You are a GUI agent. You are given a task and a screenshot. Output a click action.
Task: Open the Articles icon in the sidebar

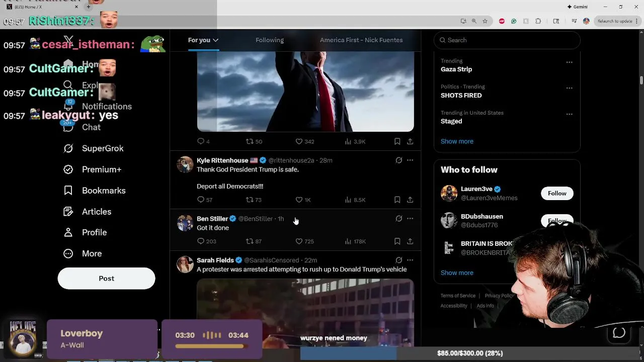click(x=68, y=212)
